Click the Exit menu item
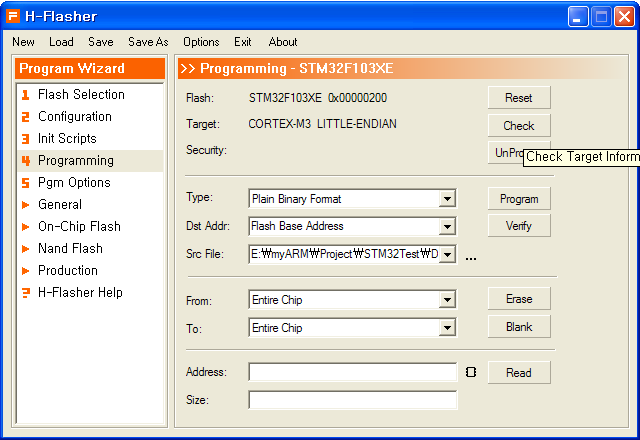The image size is (640, 440). (243, 42)
